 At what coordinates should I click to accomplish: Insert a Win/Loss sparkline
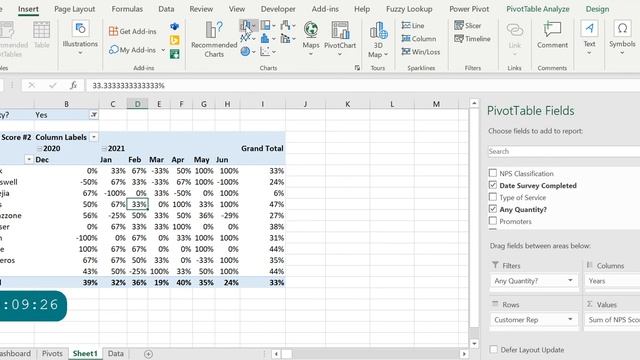pyautogui.click(x=420, y=52)
